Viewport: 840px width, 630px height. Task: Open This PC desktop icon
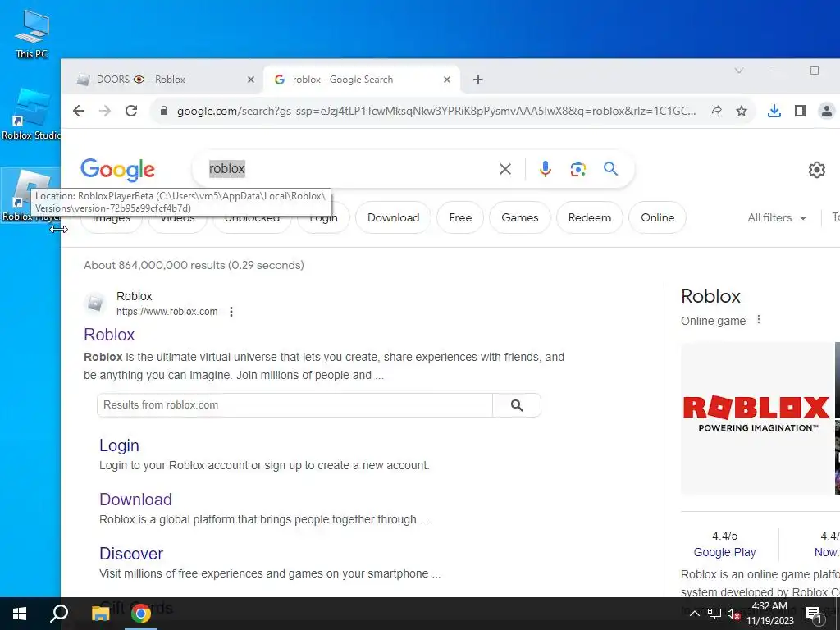[32, 34]
